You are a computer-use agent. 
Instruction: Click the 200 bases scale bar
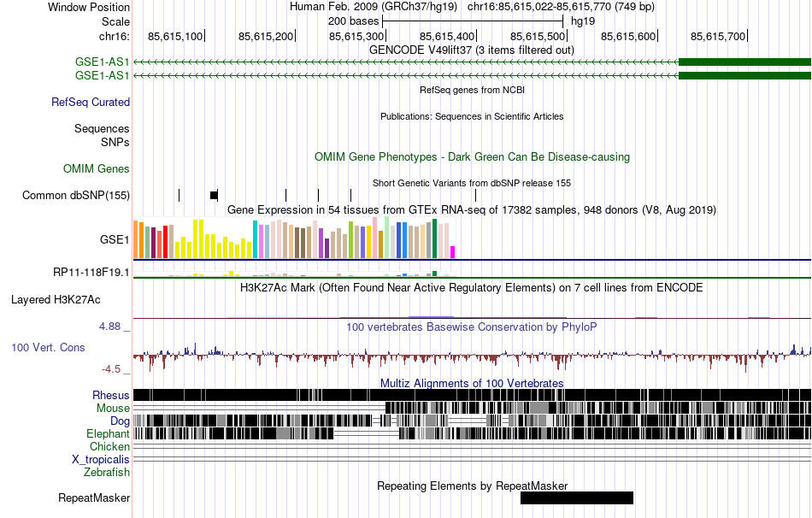pyautogui.click(x=473, y=21)
